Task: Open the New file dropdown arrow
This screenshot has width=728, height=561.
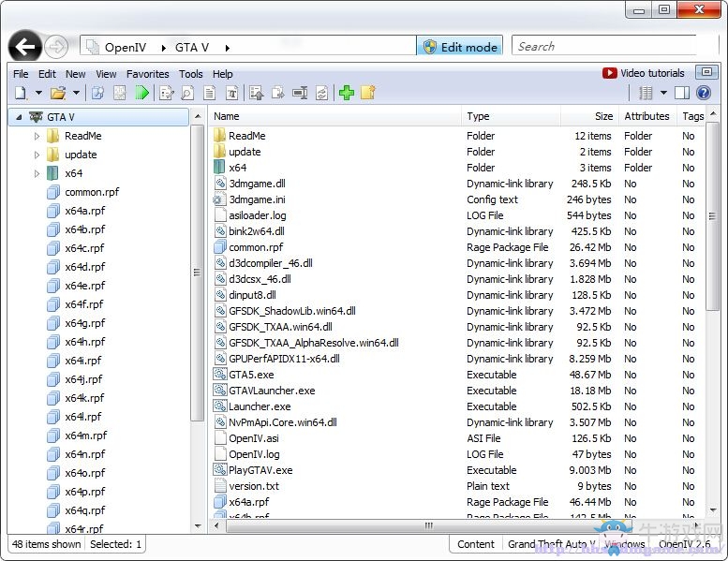Action: pyautogui.click(x=39, y=93)
